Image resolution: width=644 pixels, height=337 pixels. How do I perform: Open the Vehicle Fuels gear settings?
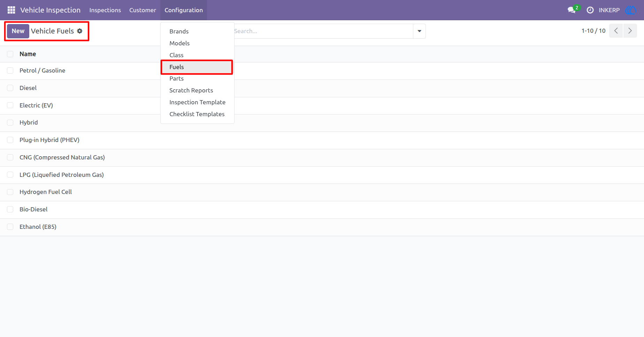(x=80, y=31)
